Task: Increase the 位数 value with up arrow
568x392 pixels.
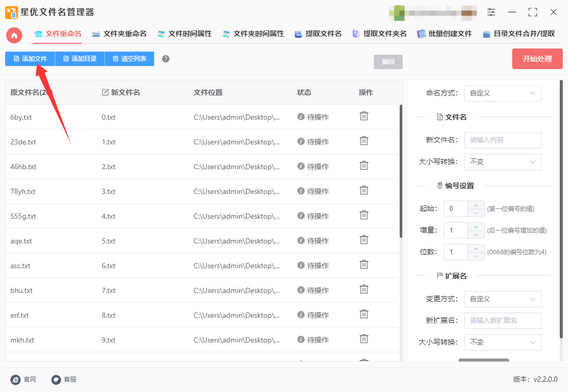Action: coord(476,248)
